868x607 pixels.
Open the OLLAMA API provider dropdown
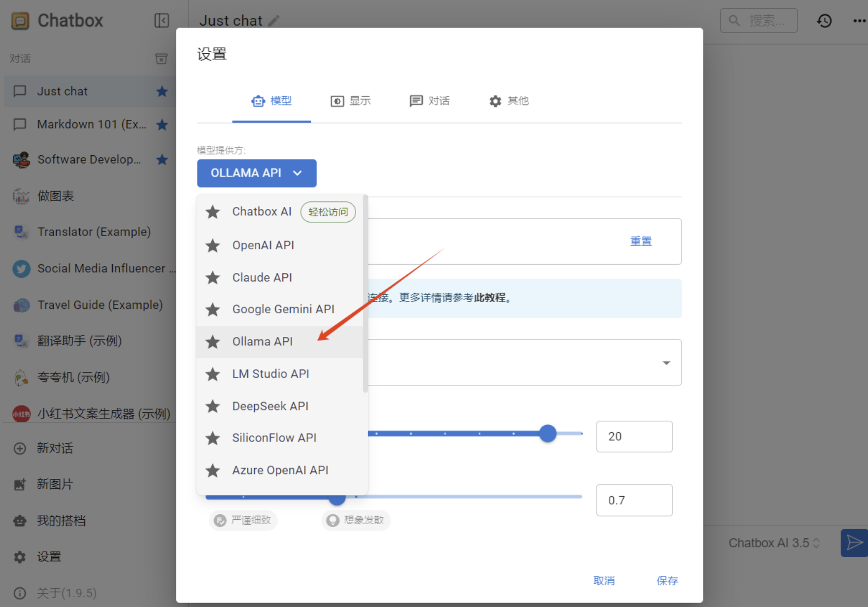[x=257, y=173]
